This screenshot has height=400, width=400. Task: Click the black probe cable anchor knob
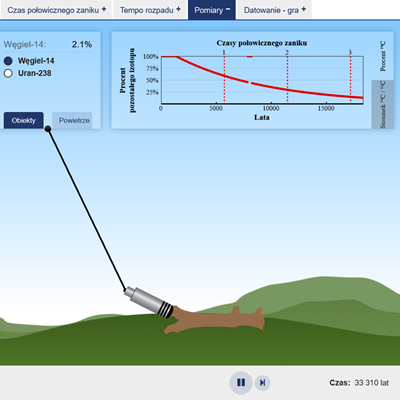pos(48,129)
